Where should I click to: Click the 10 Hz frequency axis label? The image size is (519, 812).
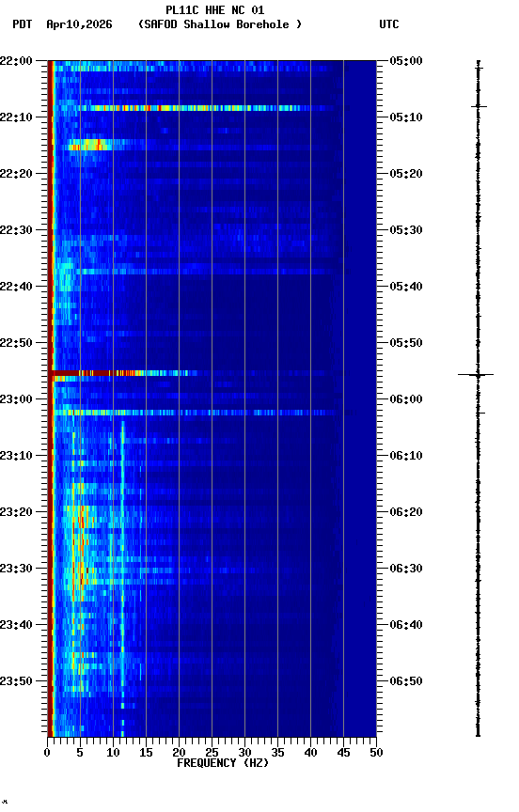tap(113, 753)
